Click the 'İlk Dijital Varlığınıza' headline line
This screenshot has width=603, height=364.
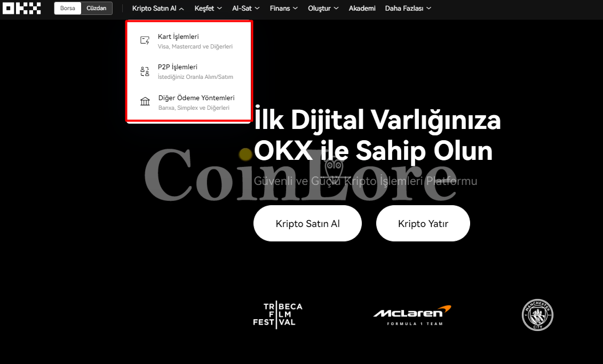pyautogui.click(x=377, y=119)
